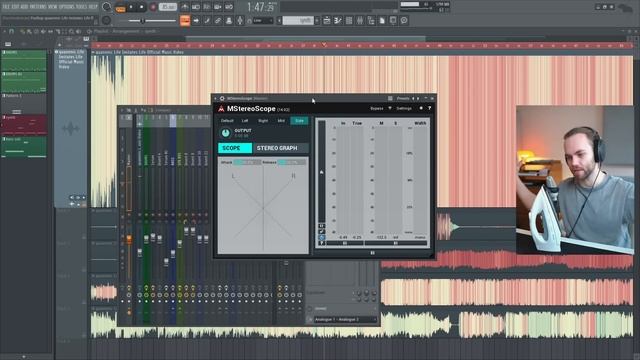
Task: Open the Browser view icon
Action: [x=371, y=20]
